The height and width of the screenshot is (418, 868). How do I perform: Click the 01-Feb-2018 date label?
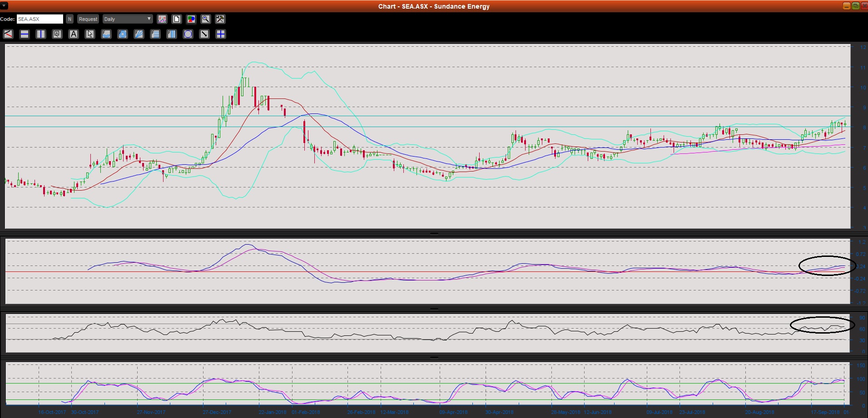pos(306,412)
